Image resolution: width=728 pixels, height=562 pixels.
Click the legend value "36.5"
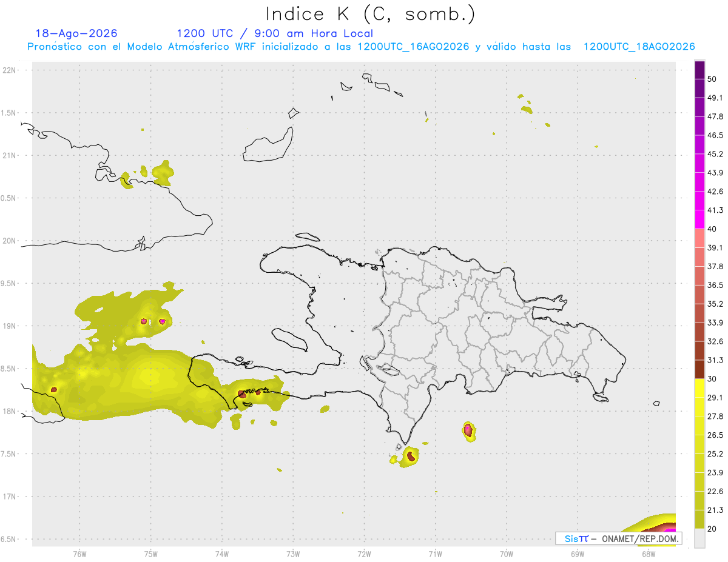tap(715, 285)
